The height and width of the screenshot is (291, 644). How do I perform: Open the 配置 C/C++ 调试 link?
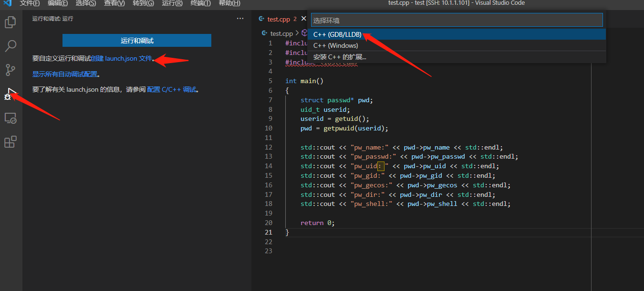tap(172, 89)
